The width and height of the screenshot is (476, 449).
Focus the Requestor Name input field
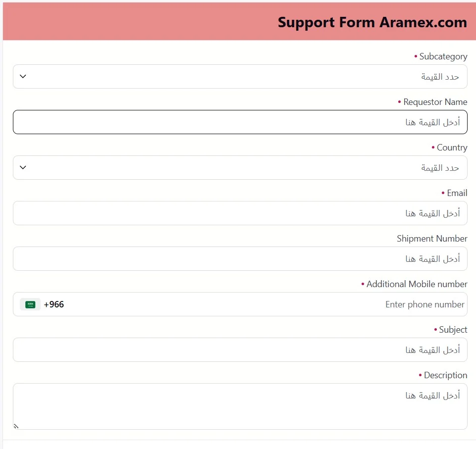(240, 122)
